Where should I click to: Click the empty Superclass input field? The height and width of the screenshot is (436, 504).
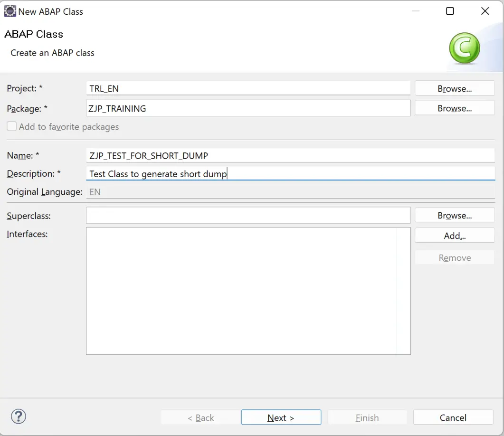tap(248, 215)
